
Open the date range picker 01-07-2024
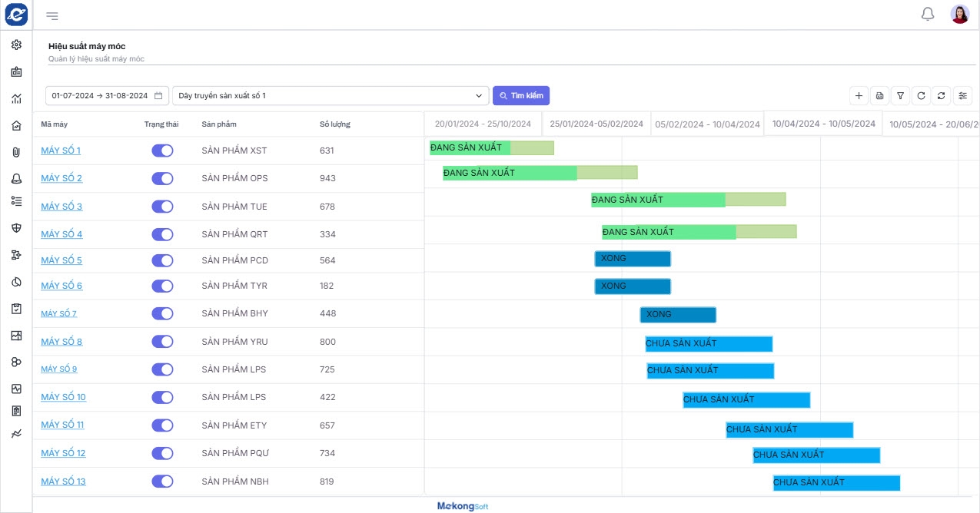point(107,96)
